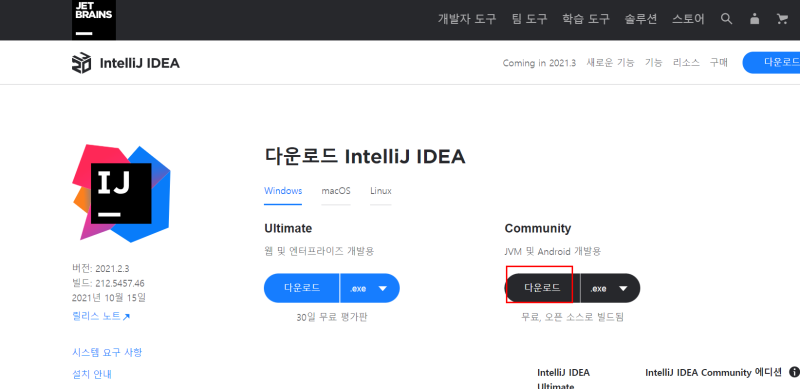Open 시스템 요구 사항 link
The height and width of the screenshot is (389, 800).
(x=107, y=352)
